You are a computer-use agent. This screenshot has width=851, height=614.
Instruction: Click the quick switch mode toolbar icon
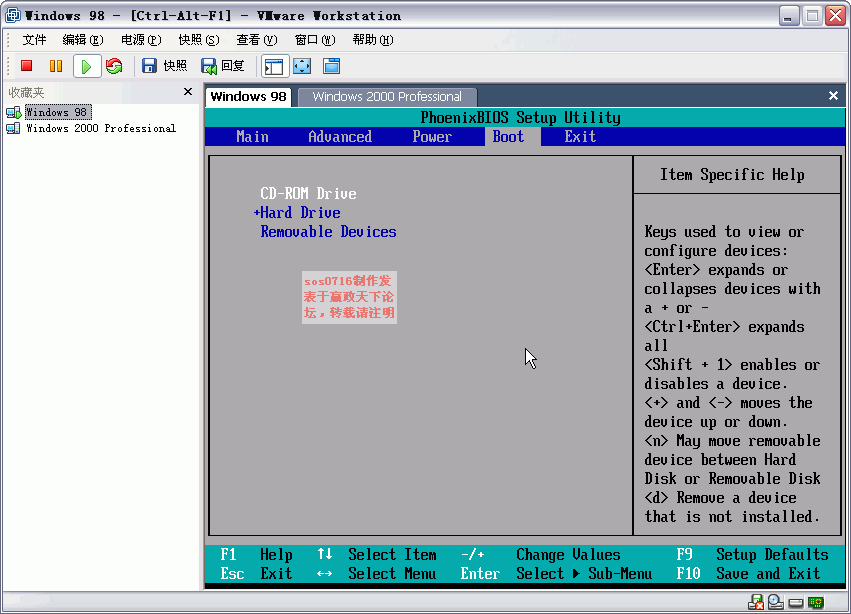coord(332,66)
